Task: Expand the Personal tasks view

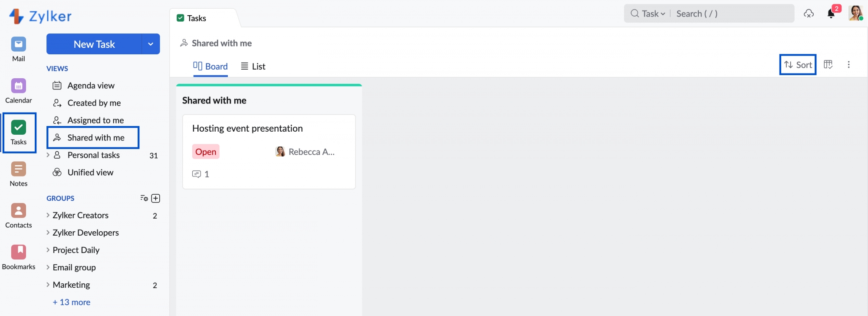Action: pos(48,155)
